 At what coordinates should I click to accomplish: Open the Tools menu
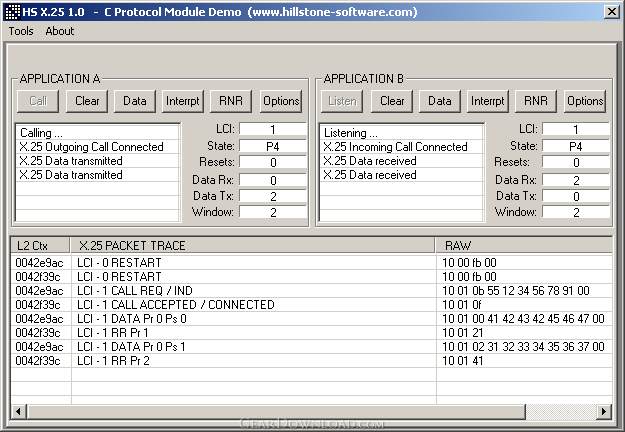click(21, 31)
